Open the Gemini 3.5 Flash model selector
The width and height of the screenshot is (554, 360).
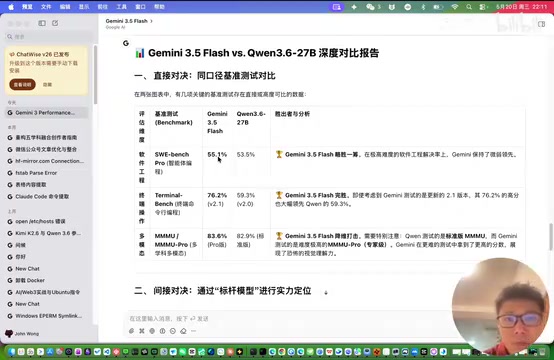tap(129, 21)
